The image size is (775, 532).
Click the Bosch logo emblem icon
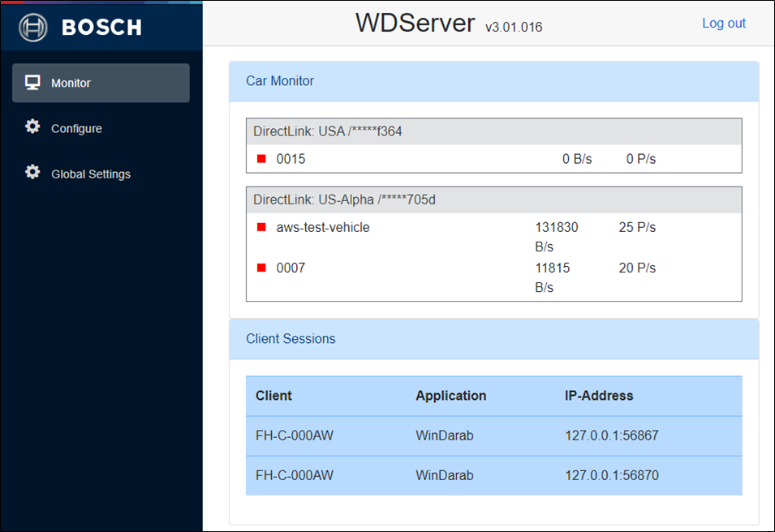pyautogui.click(x=32, y=28)
